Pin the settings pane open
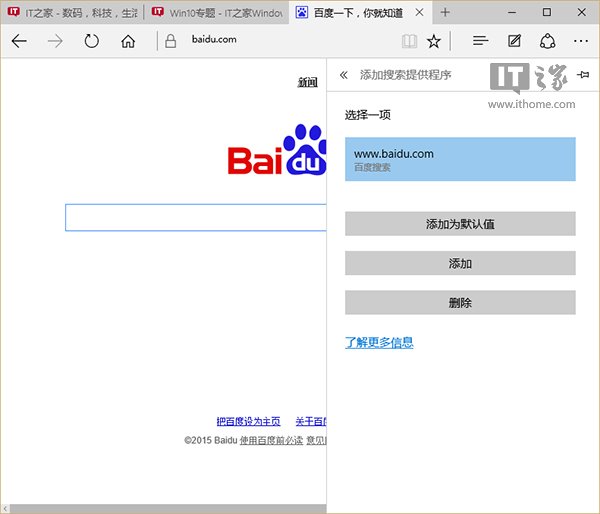Screen dimensions: 600x514 tap(584, 75)
